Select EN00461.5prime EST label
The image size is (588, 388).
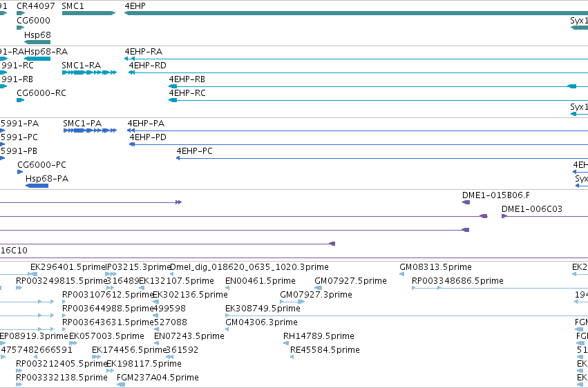pos(260,281)
